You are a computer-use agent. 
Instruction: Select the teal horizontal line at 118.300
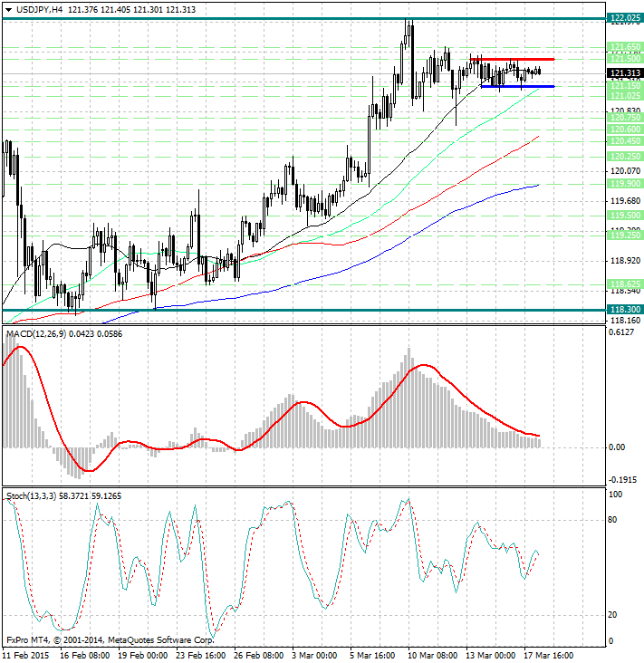(x=303, y=310)
